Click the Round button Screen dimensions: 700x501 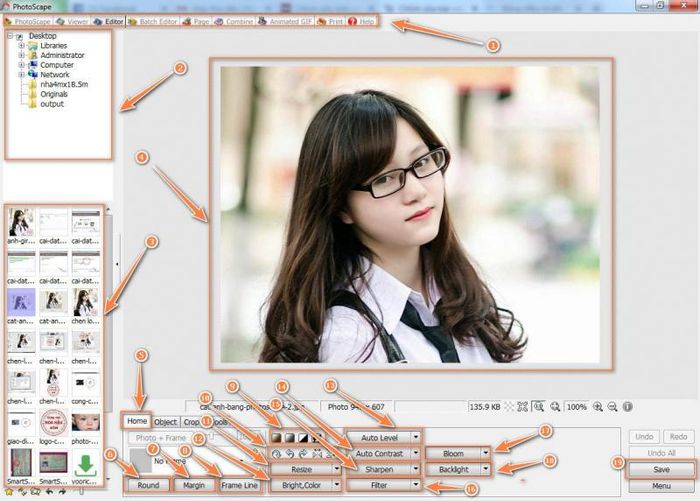click(148, 485)
